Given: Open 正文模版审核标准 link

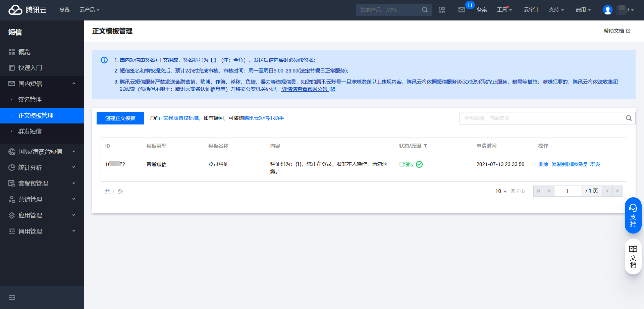Looking at the screenshot, I should [x=178, y=118].
